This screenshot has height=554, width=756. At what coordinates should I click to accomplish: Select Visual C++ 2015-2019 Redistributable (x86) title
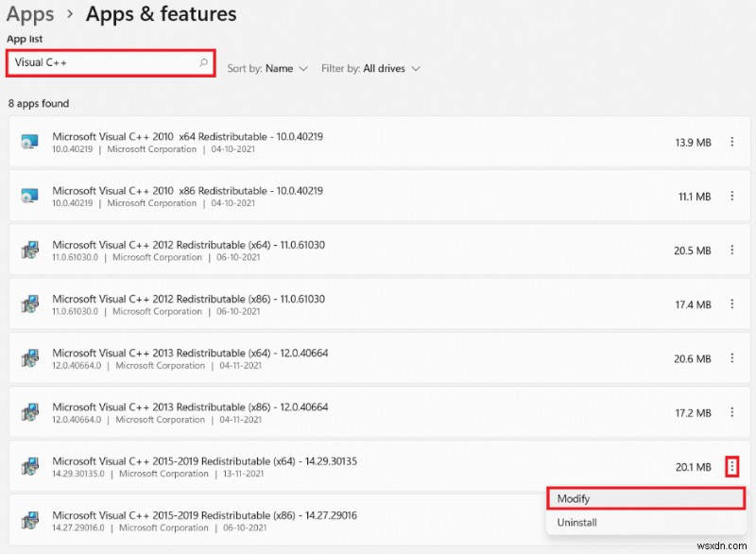pos(204,515)
